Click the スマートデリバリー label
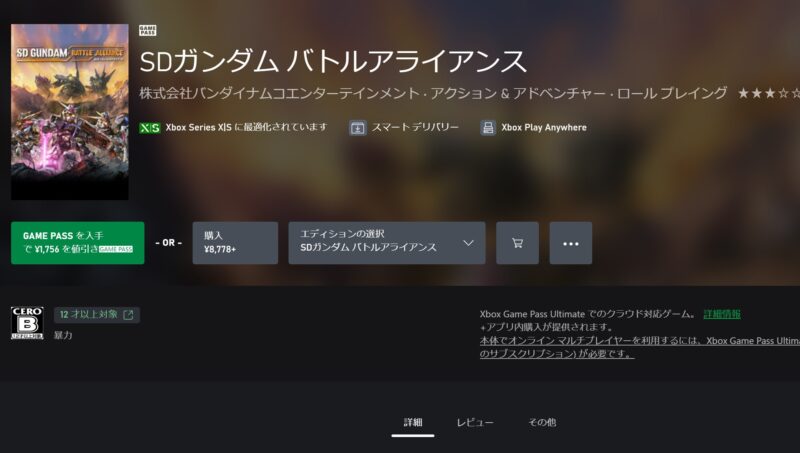Image resolution: width=800 pixels, height=453 pixels. [x=415, y=128]
